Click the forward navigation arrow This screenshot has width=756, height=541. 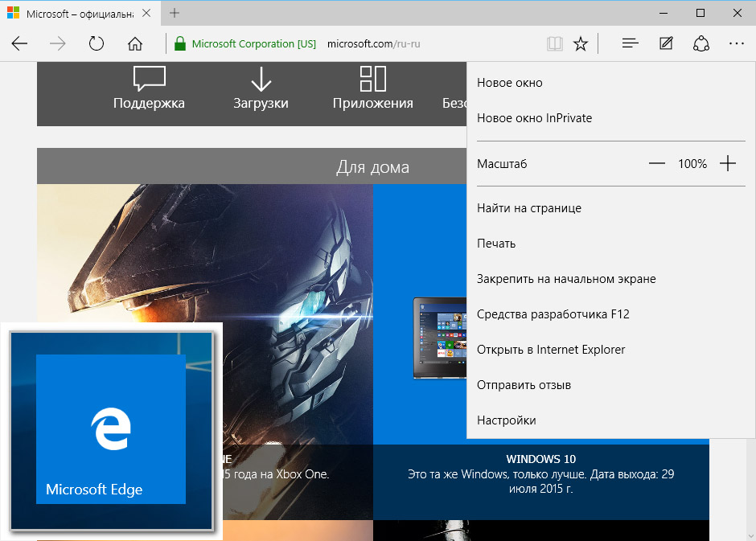(x=58, y=44)
